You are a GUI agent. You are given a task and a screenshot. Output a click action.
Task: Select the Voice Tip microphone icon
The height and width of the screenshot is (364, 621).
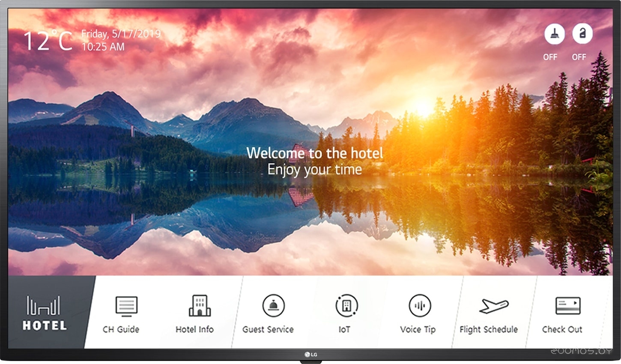(419, 305)
